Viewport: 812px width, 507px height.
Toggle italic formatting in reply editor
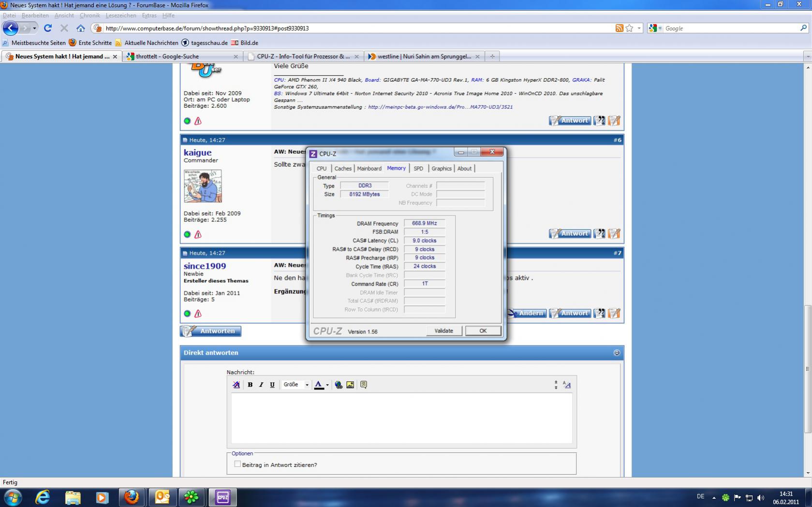[x=261, y=385]
